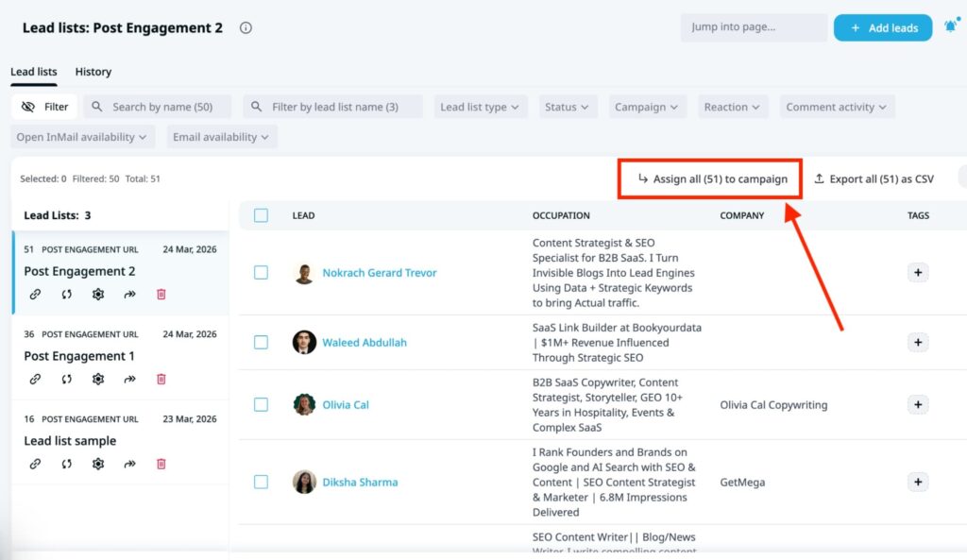Screen dimensions: 967x560
Task: Switch to the History tab
Action: tap(93, 71)
